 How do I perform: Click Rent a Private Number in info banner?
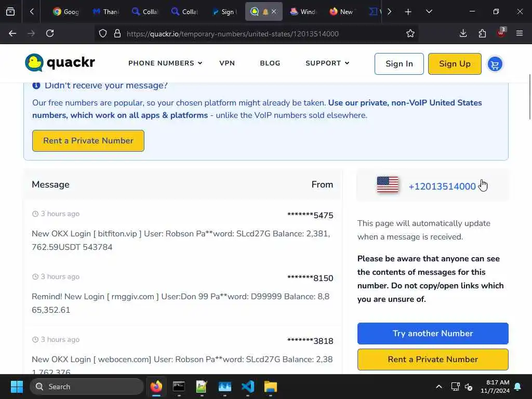click(x=88, y=141)
